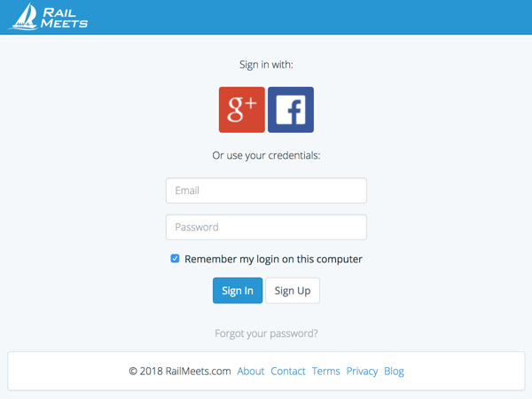Image resolution: width=532 pixels, height=399 pixels.
Task: Open the Forgot your password link
Action: tap(266, 333)
